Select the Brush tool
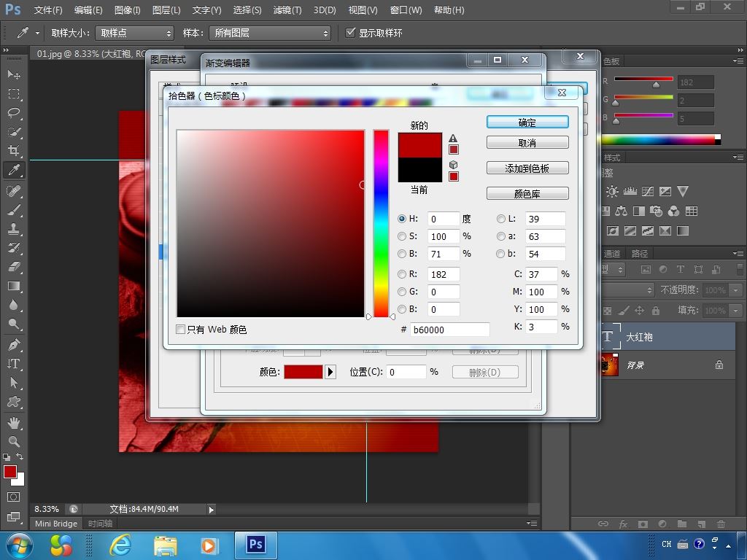This screenshot has height=560, width=747. click(14, 210)
